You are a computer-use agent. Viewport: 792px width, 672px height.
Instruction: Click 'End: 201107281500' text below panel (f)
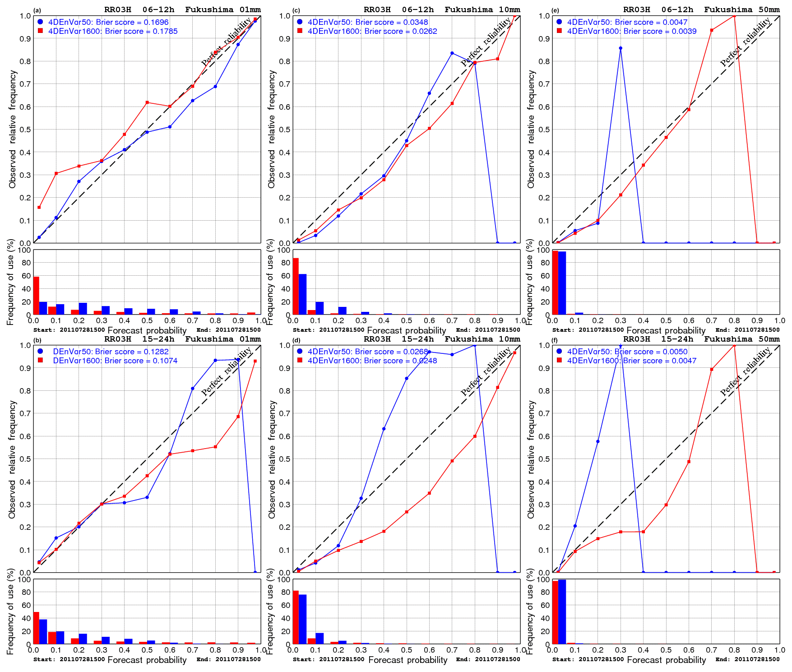[x=747, y=659]
